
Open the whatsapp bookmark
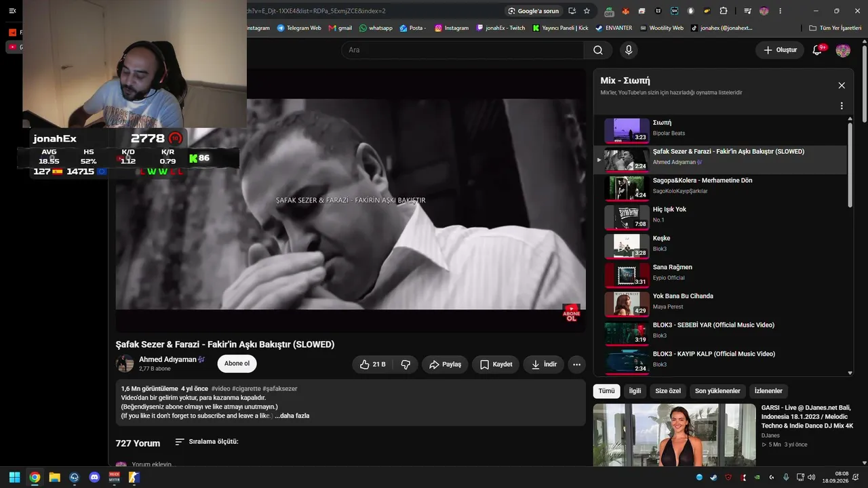click(376, 28)
